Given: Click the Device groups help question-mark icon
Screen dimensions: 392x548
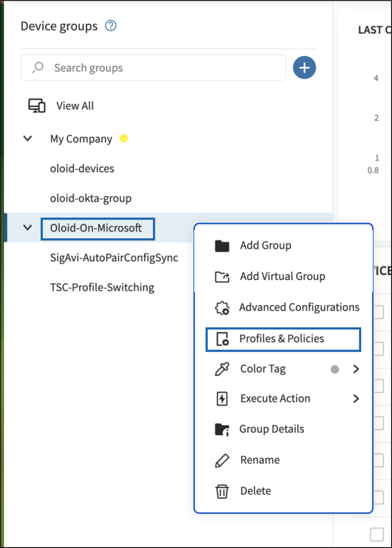Looking at the screenshot, I should click(111, 26).
